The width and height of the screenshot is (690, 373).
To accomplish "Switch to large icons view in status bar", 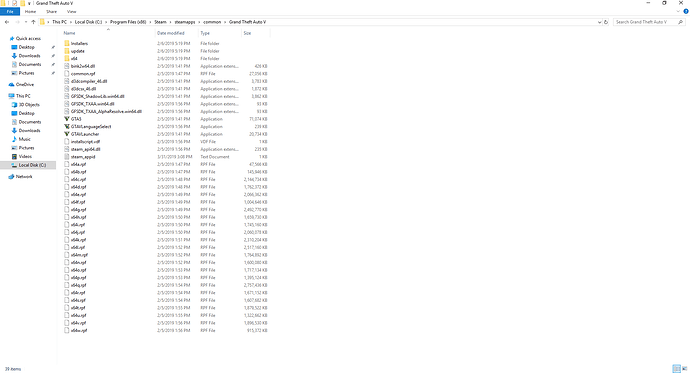I will (x=684, y=369).
